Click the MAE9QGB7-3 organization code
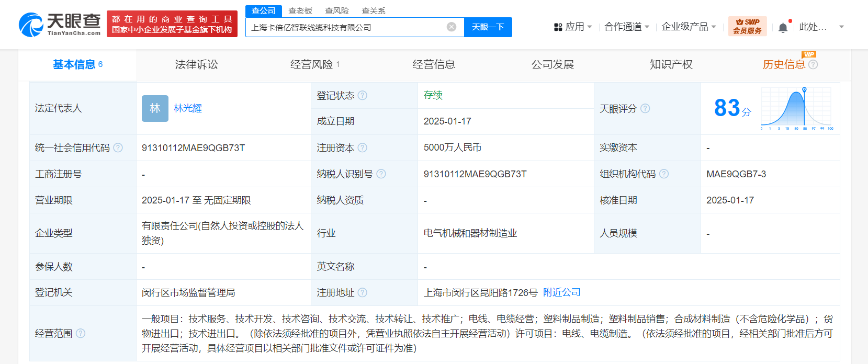 pos(736,174)
